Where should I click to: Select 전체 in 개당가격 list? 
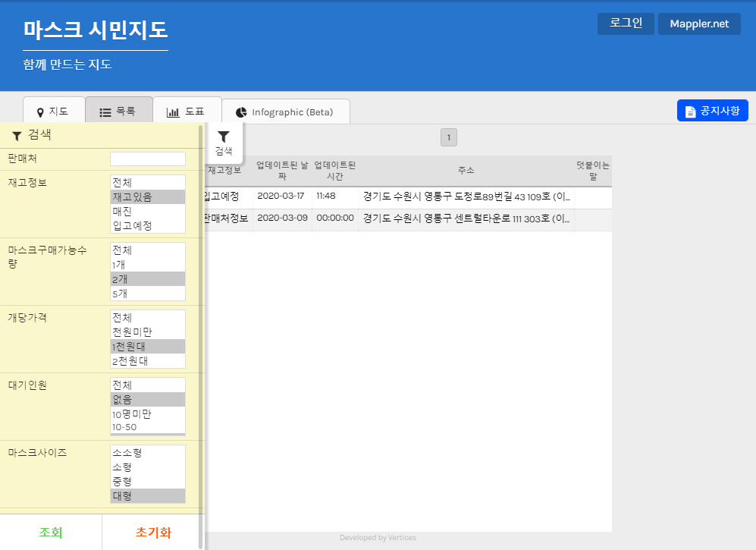coord(148,317)
